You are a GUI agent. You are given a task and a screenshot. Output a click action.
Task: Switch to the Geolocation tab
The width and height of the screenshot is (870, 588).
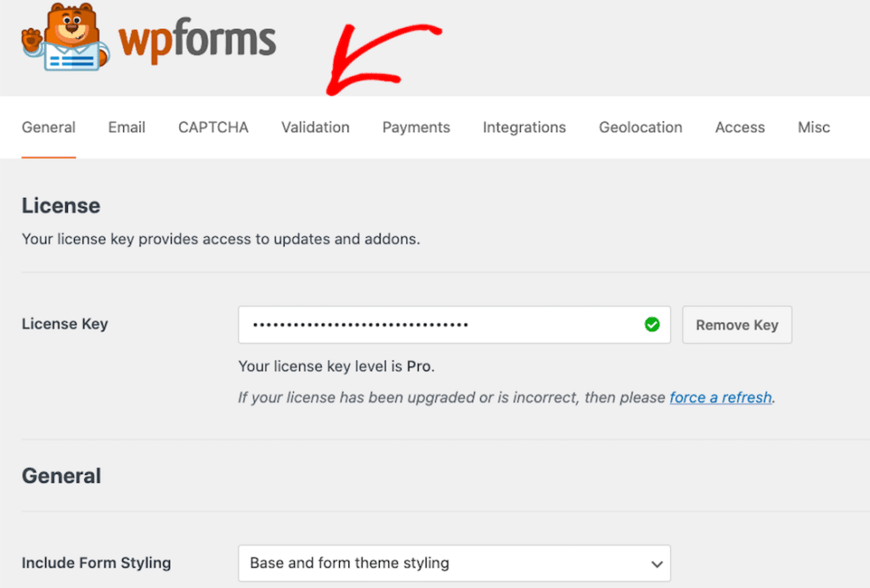(640, 127)
